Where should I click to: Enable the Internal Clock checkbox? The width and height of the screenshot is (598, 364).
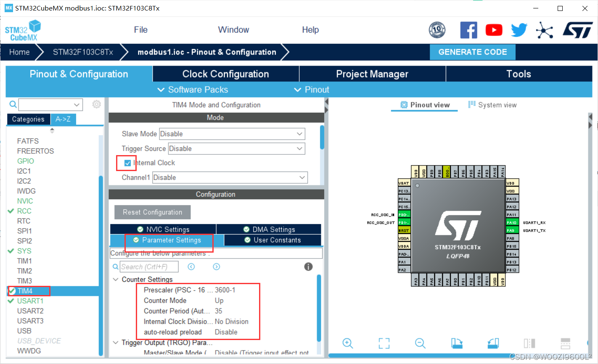[x=127, y=163]
